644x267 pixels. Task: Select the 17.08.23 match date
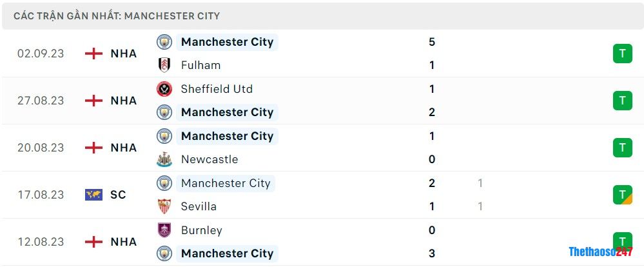pos(41,195)
